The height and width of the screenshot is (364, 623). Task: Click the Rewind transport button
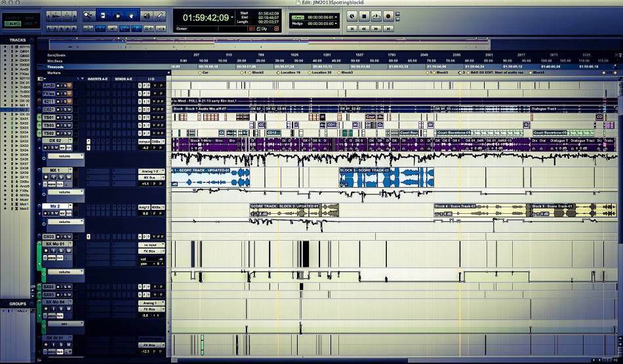coord(364,28)
